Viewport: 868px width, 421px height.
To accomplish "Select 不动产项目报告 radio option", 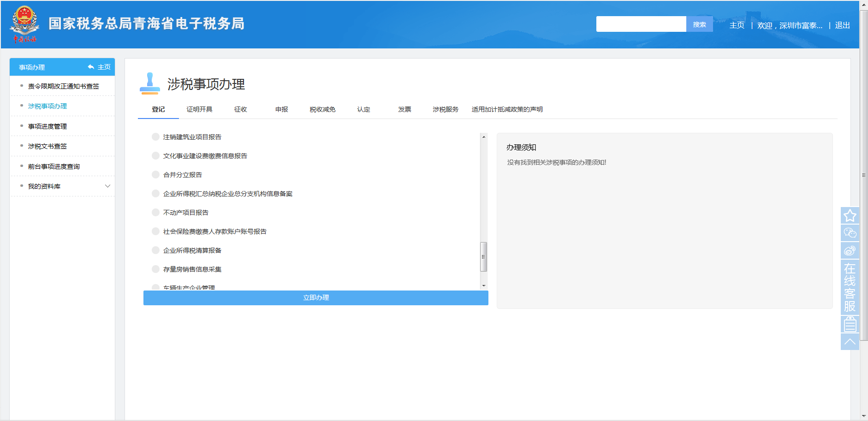I will (155, 213).
